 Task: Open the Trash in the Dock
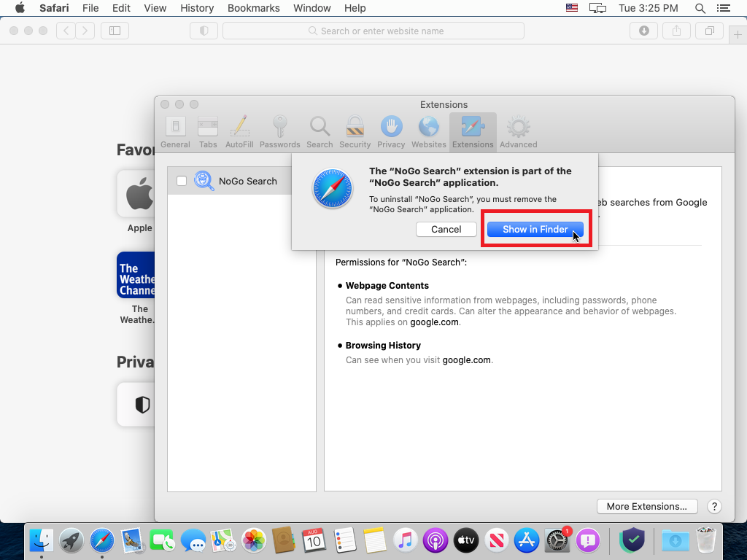point(705,540)
